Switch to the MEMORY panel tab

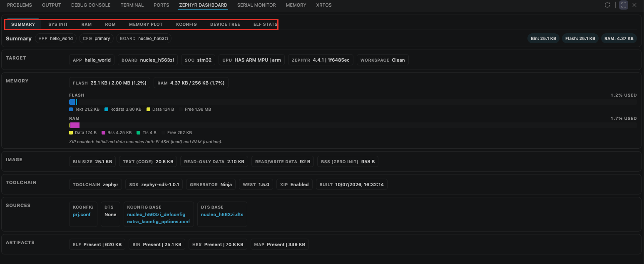[x=296, y=5]
